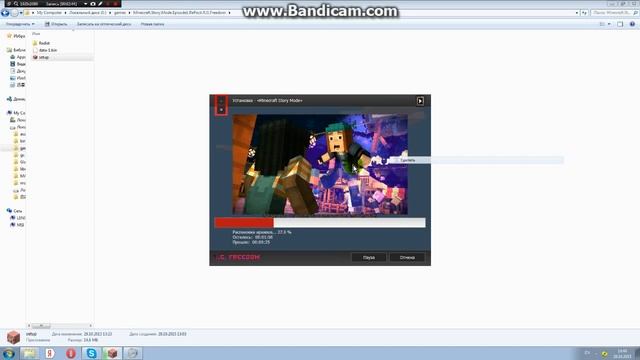Click the Избранное star in navigation pane
The height and width of the screenshot is (360, 640).
pos(9,36)
